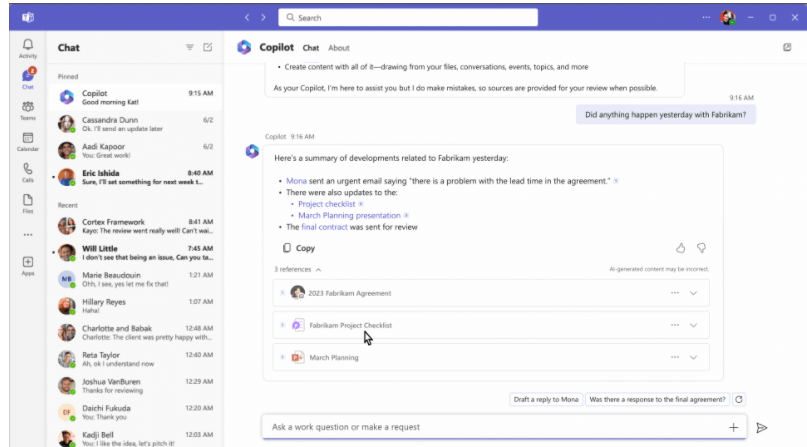
Task: Click the new chat compose icon
Action: (207, 47)
